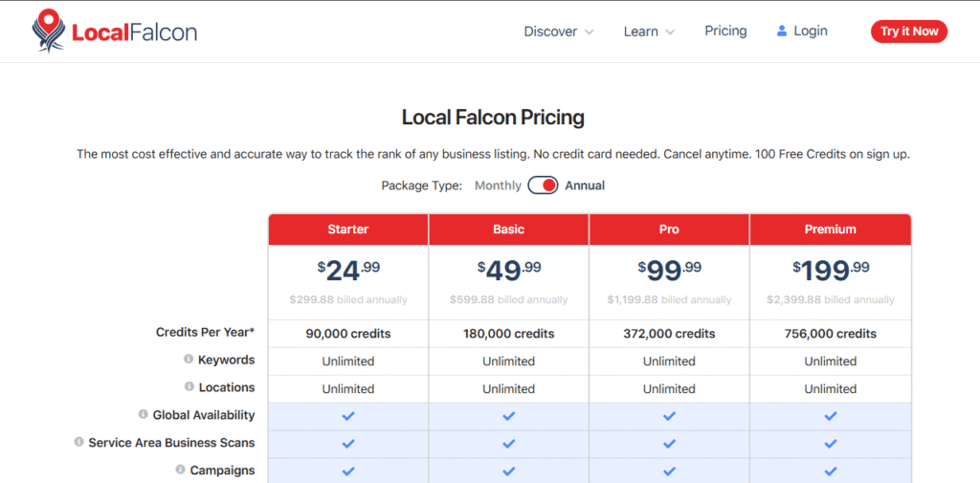
Task: Click Premium 'Unlimited' in Locations row
Action: point(830,388)
